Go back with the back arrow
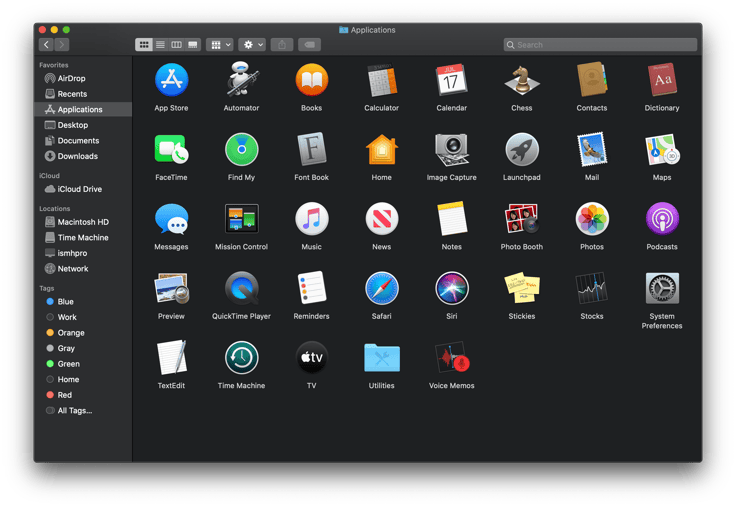The image size is (736, 507). (46, 45)
